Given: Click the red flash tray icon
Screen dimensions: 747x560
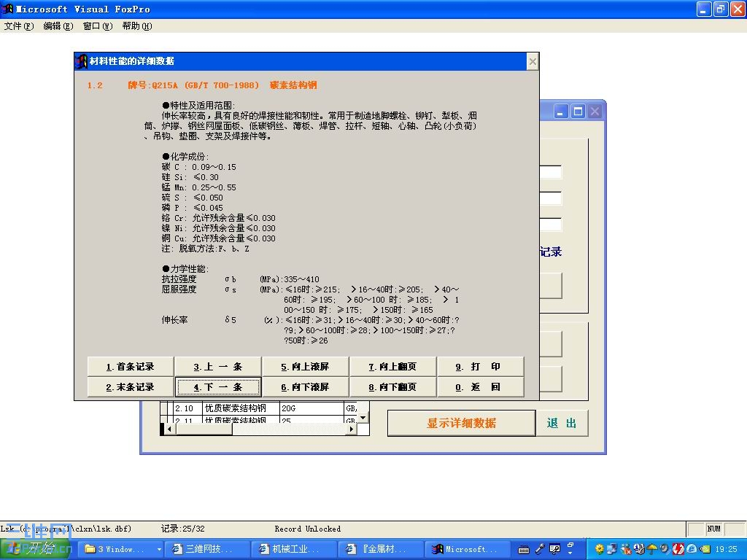Looking at the screenshot, I should (678, 550).
